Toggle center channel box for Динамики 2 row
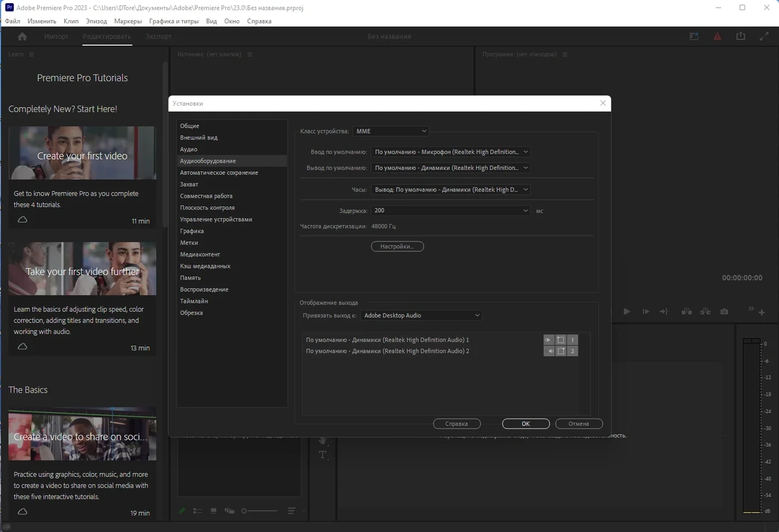 click(561, 351)
